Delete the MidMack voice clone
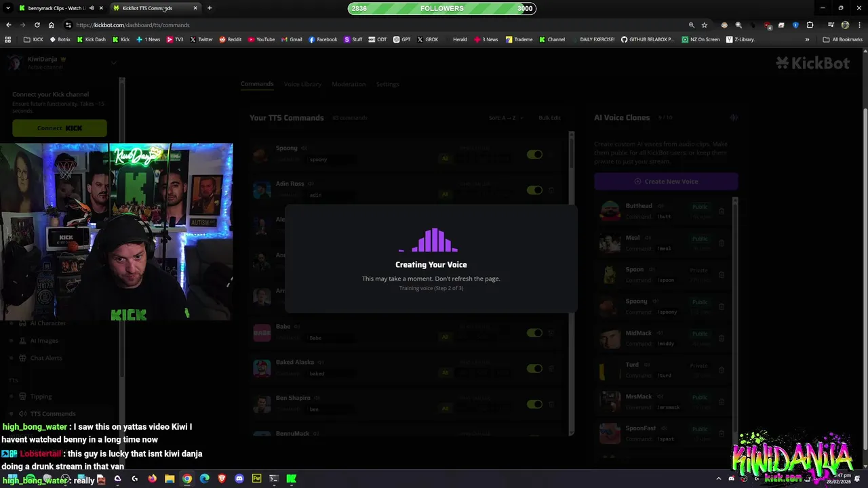 (x=722, y=338)
